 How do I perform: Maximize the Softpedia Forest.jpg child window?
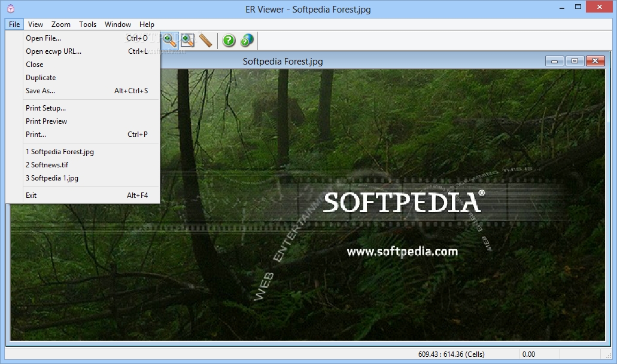click(575, 61)
